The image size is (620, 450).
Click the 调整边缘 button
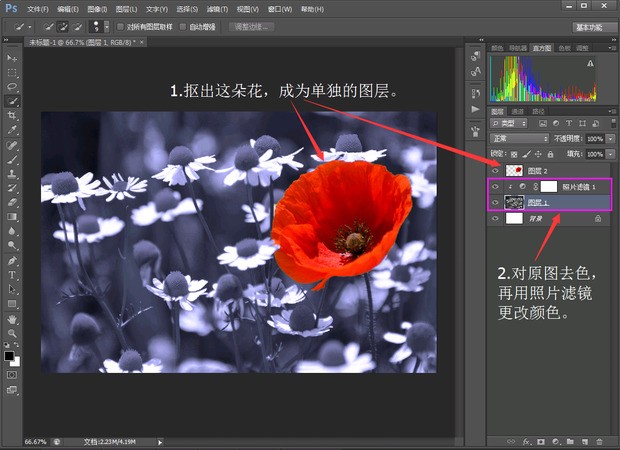(251, 27)
